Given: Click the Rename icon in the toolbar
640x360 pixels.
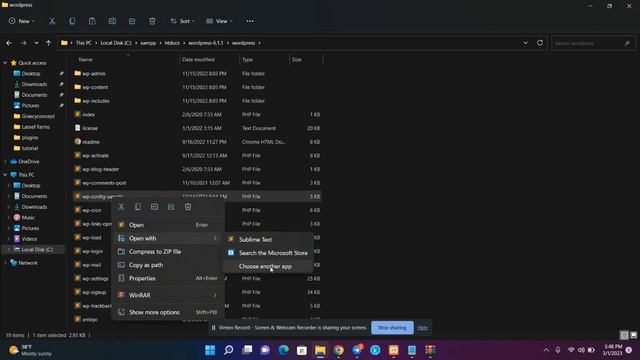Looking at the screenshot, I should (112, 21).
